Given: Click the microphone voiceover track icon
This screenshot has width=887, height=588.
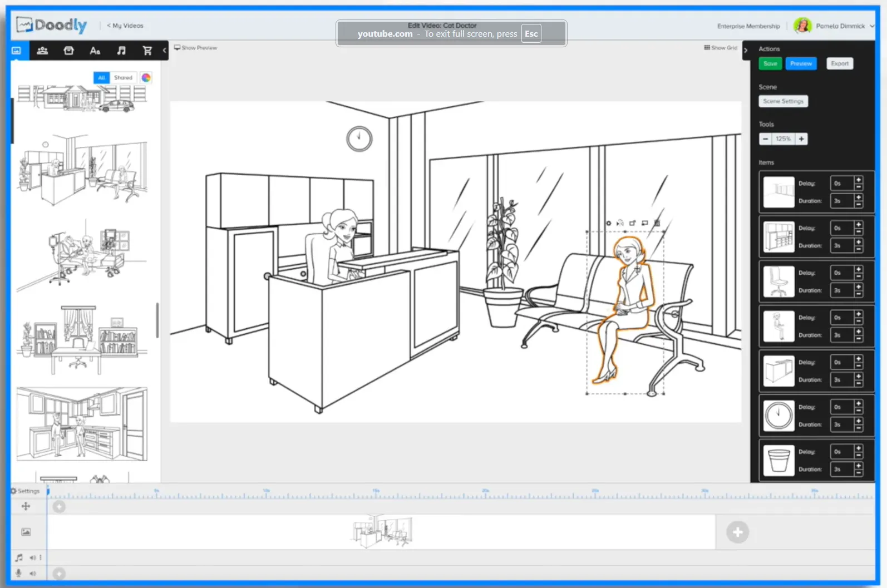Looking at the screenshot, I should point(19,573).
